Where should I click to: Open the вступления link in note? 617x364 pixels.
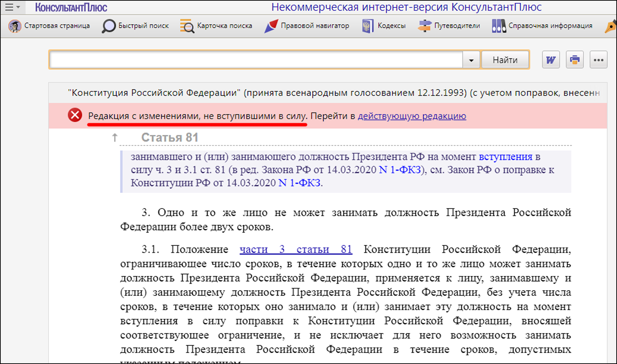pyautogui.click(x=506, y=157)
